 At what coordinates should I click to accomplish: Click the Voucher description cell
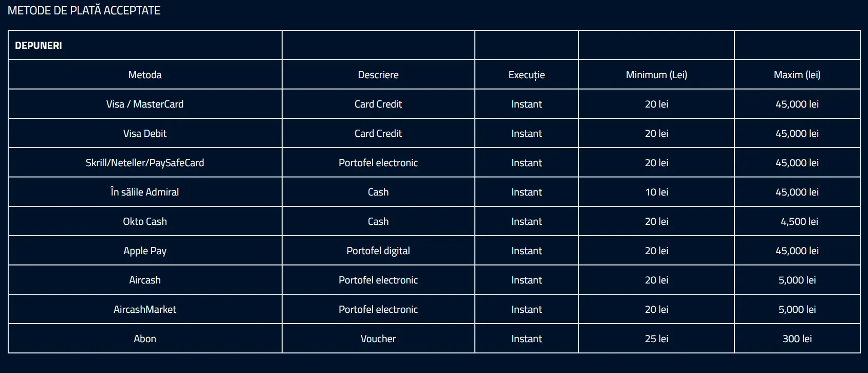pyautogui.click(x=378, y=339)
